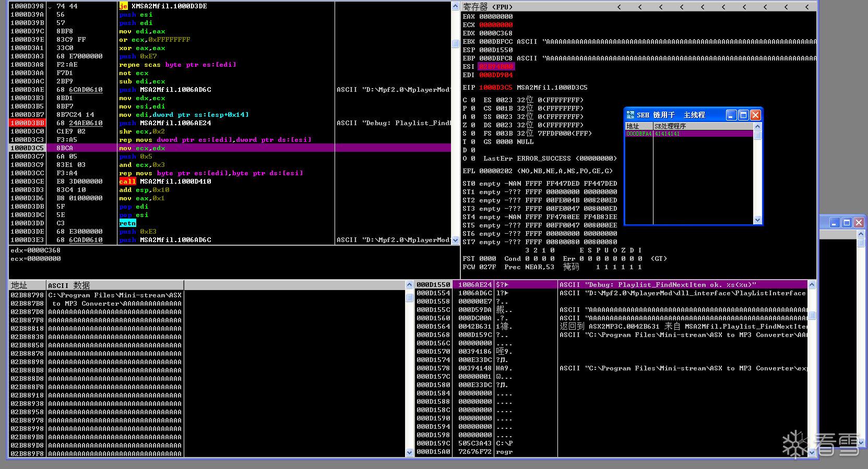
Task: Select the retn instruction at 1000D3DD
Action: (127, 223)
